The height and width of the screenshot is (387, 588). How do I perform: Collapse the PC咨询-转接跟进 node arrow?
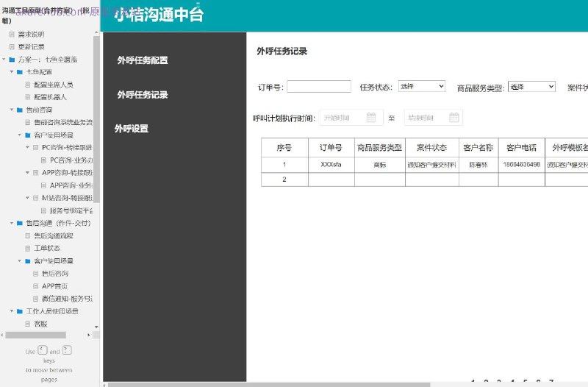[27, 148]
